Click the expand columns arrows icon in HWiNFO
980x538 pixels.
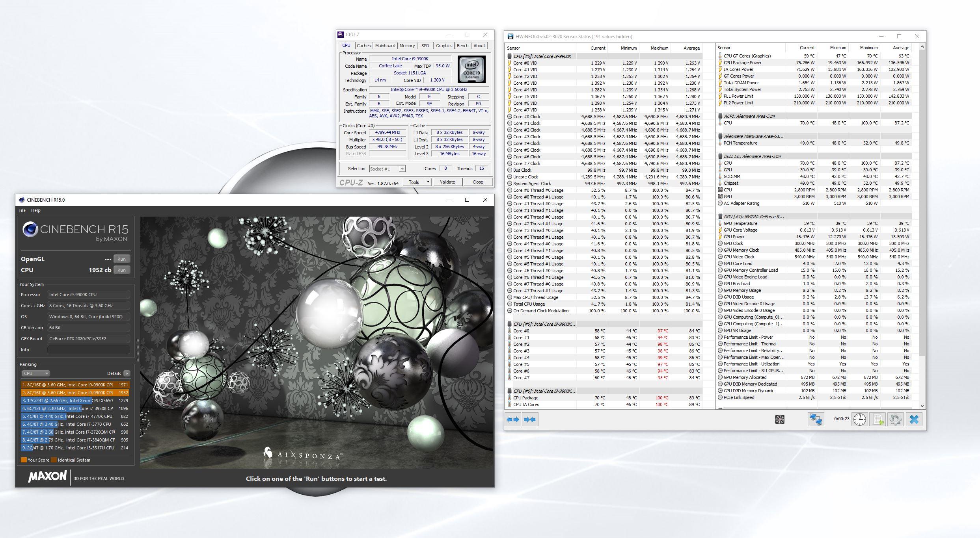pyautogui.click(x=513, y=419)
